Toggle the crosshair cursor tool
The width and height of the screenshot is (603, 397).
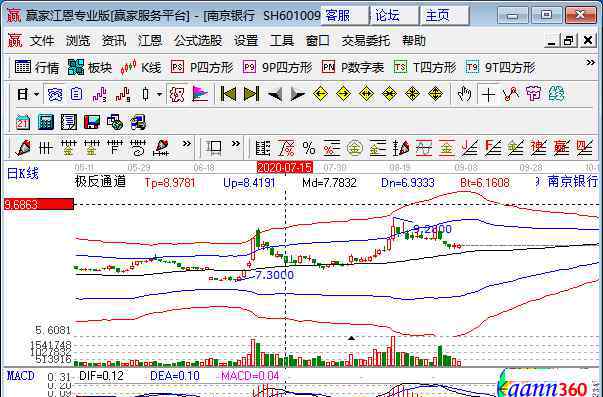[x=488, y=94]
